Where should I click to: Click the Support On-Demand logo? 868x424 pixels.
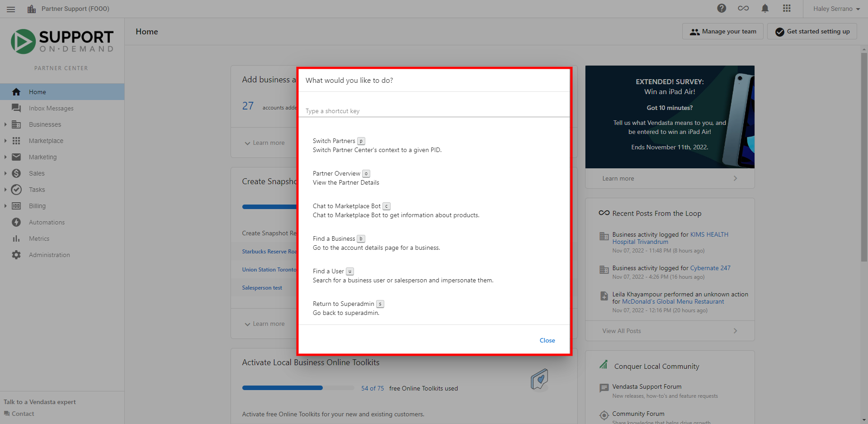pyautogui.click(x=62, y=42)
